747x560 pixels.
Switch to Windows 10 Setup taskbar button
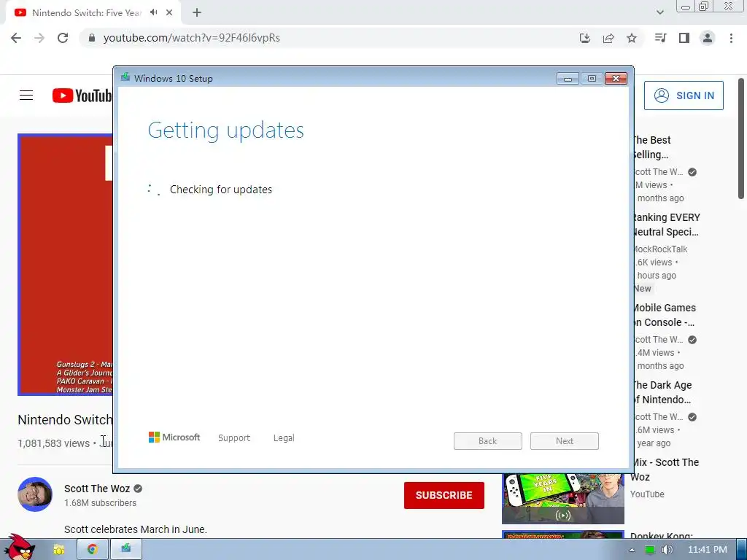[x=125, y=549]
